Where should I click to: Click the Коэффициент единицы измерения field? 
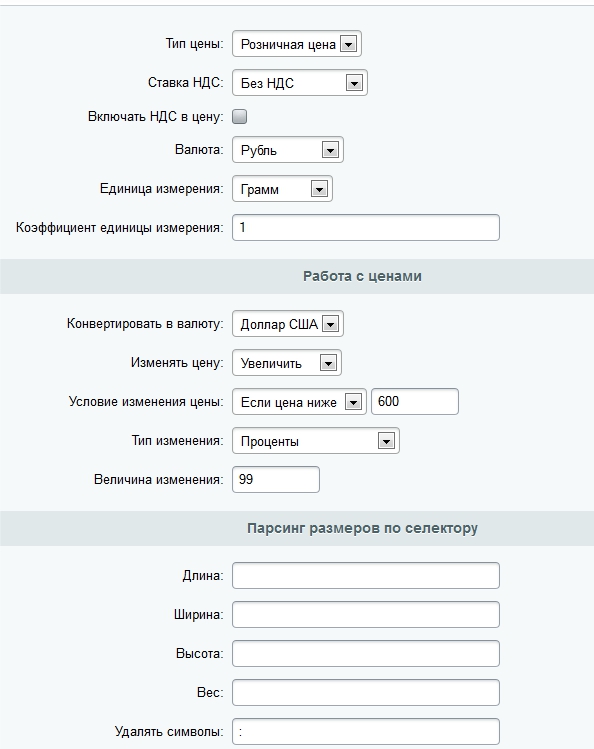coord(366,227)
